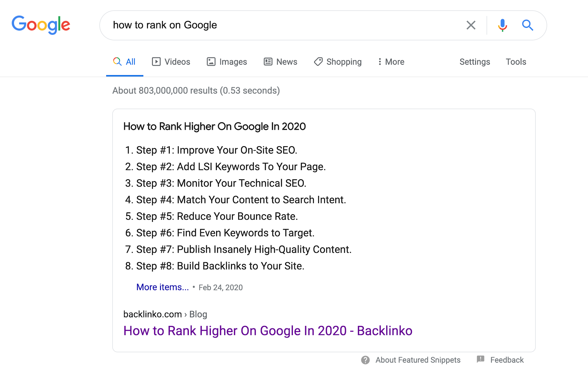Image resolution: width=588 pixels, height=374 pixels.
Task: Click the blue magnifying glass search button
Action: 527,25
